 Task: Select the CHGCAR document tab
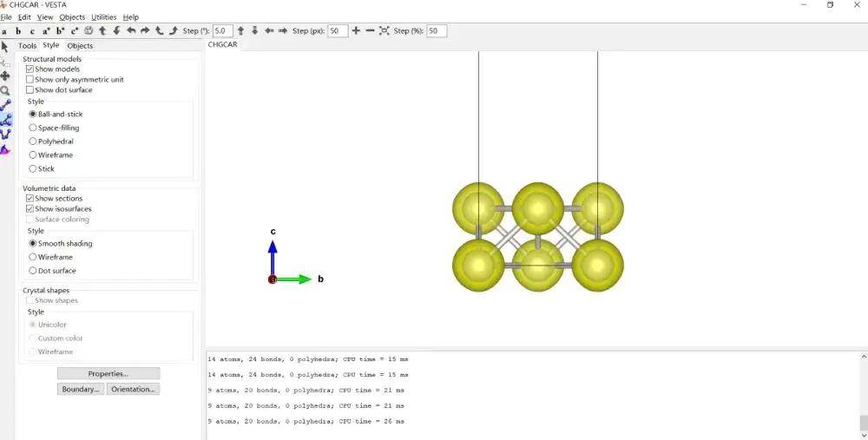[222, 44]
